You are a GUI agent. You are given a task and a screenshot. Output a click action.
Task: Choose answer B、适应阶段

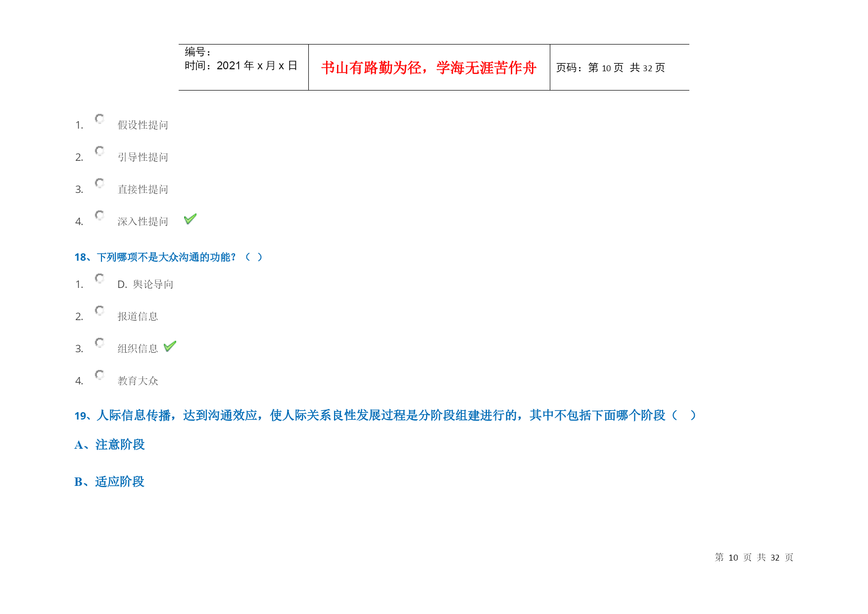[x=109, y=482]
